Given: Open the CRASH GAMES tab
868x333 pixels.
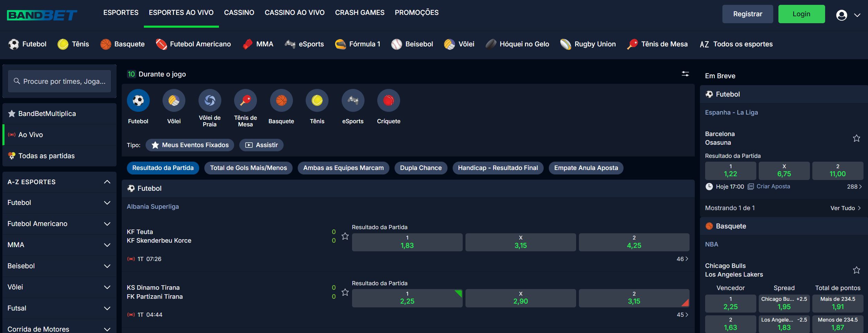Looking at the screenshot, I should (360, 12).
